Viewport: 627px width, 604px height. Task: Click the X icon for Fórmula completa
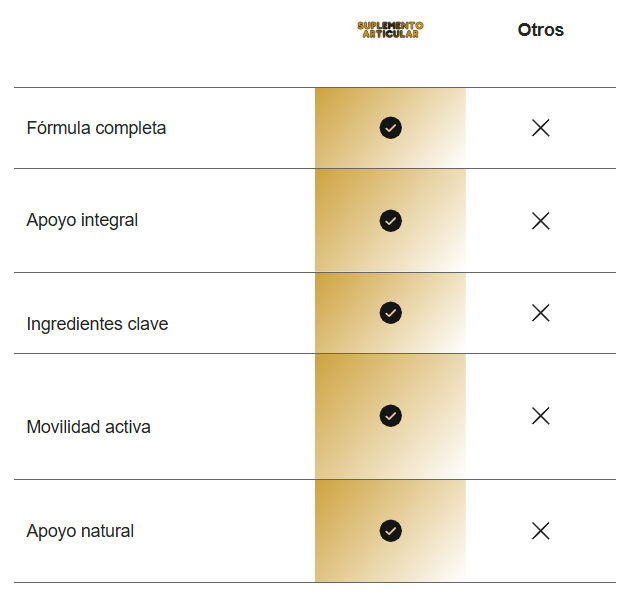tap(541, 128)
